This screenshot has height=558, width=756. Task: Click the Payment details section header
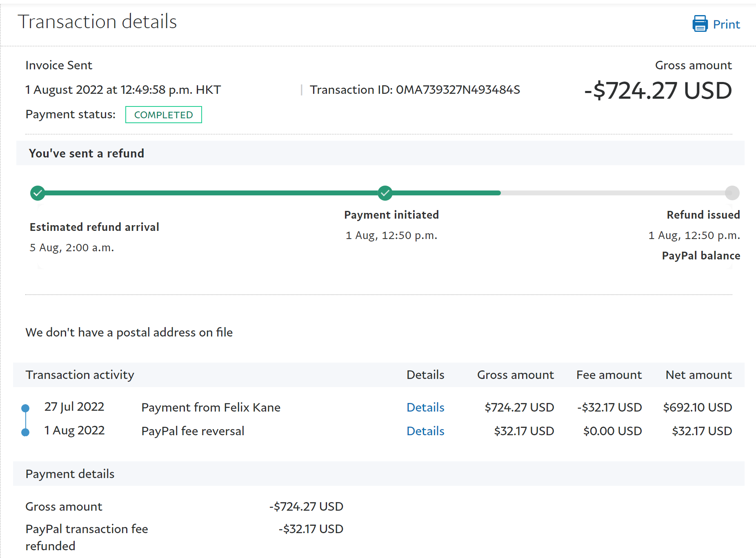tap(70, 474)
